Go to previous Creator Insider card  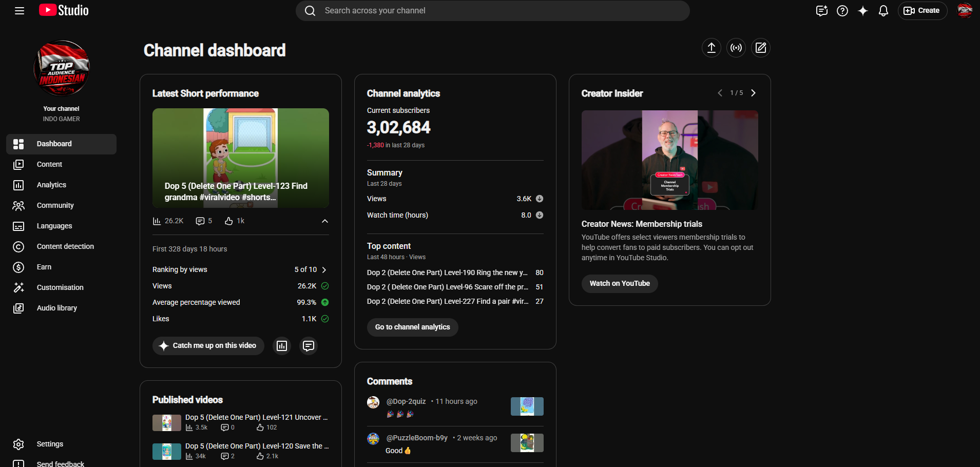(x=720, y=93)
